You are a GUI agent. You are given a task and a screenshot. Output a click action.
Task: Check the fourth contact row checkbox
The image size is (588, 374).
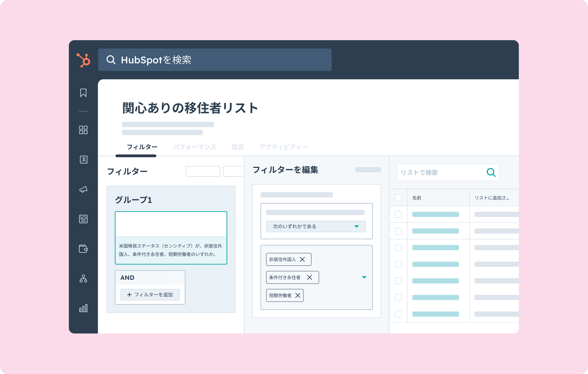click(398, 264)
